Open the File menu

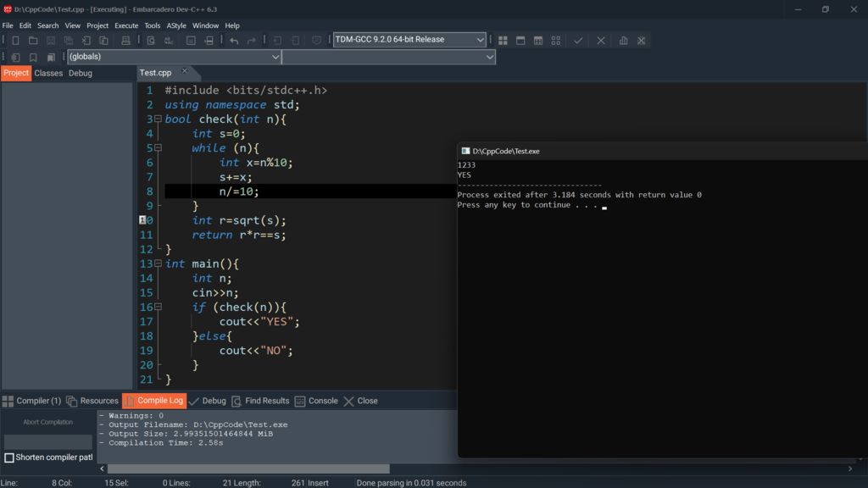coord(8,25)
